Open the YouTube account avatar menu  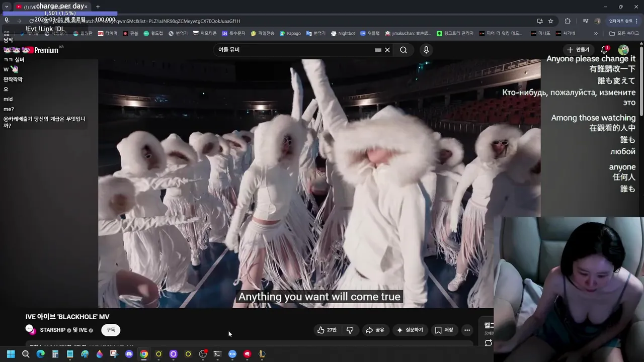(623, 50)
